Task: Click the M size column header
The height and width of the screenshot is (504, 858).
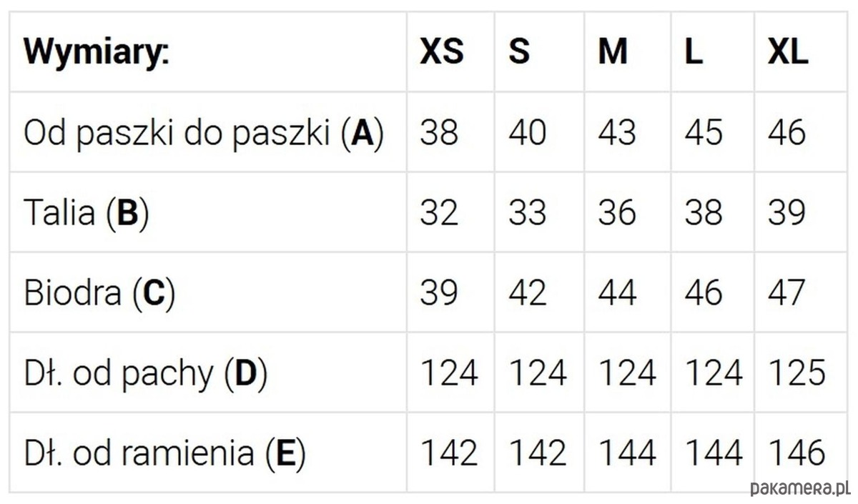Action: pyautogui.click(x=613, y=52)
